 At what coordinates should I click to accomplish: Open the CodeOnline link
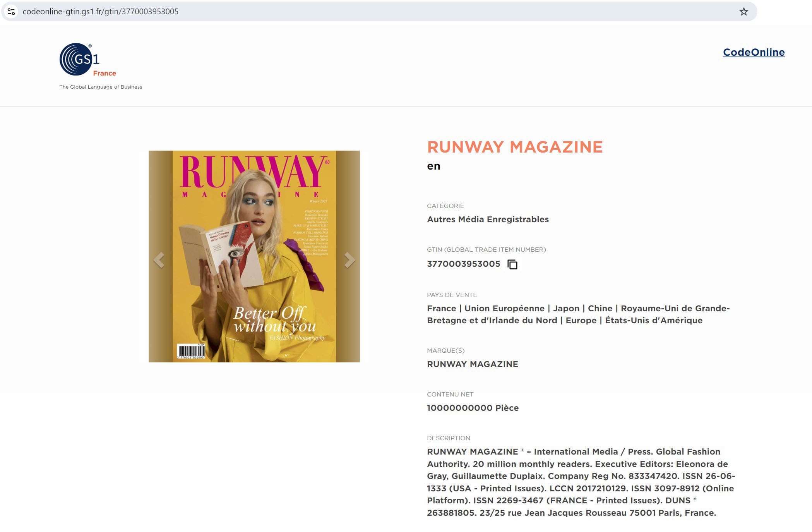click(754, 52)
